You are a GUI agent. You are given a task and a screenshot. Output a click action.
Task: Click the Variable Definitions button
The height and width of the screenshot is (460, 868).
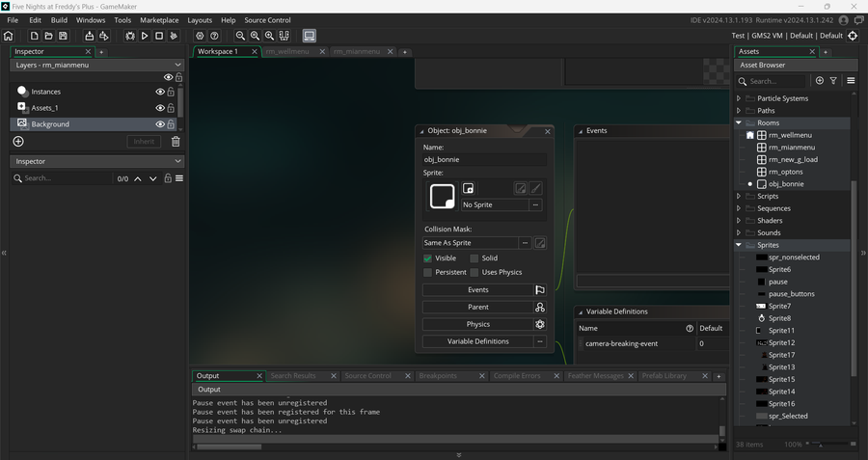point(477,341)
